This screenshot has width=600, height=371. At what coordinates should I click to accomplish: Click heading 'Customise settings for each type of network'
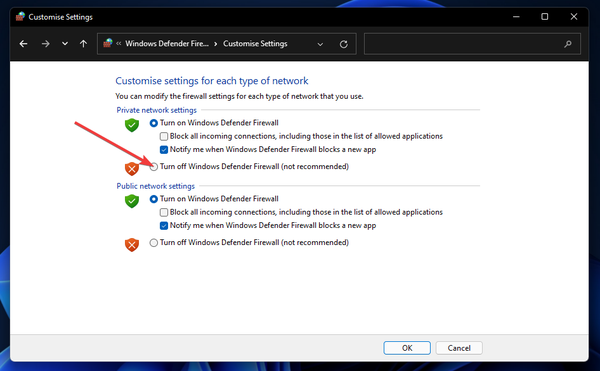click(x=212, y=81)
